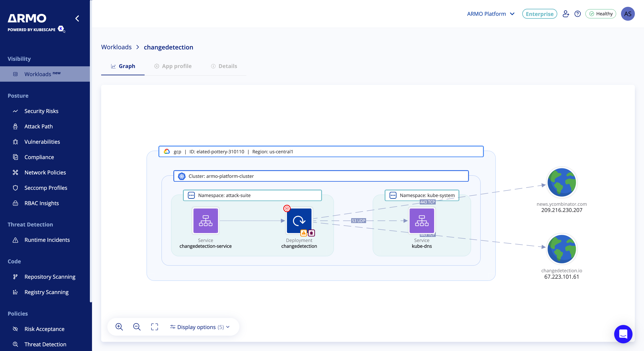The image size is (644, 351).
Task: Click IP address 67.223.101.61
Action: [x=562, y=277]
